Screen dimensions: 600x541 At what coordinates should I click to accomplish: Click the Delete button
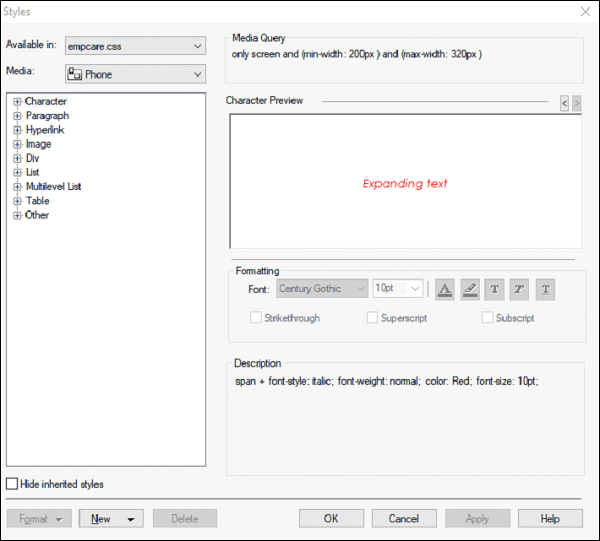[x=185, y=518]
